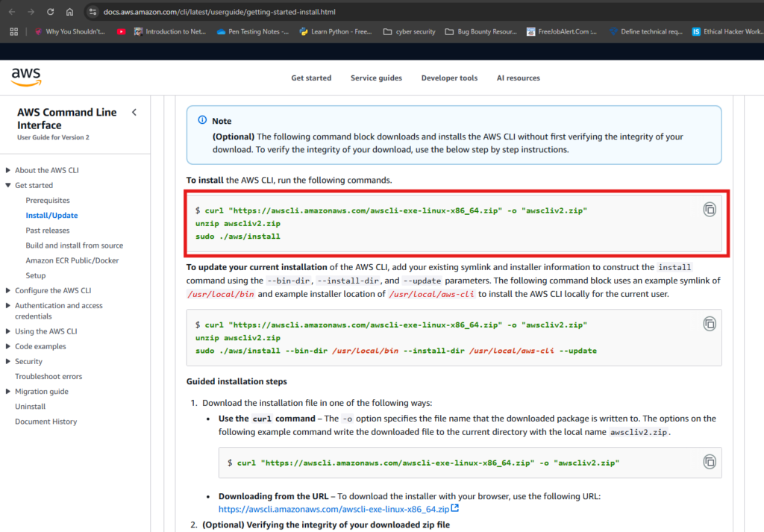The height and width of the screenshot is (532, 764).
Task: Expand 'Authentication and access credentials' section
Action: pos(7,305)
